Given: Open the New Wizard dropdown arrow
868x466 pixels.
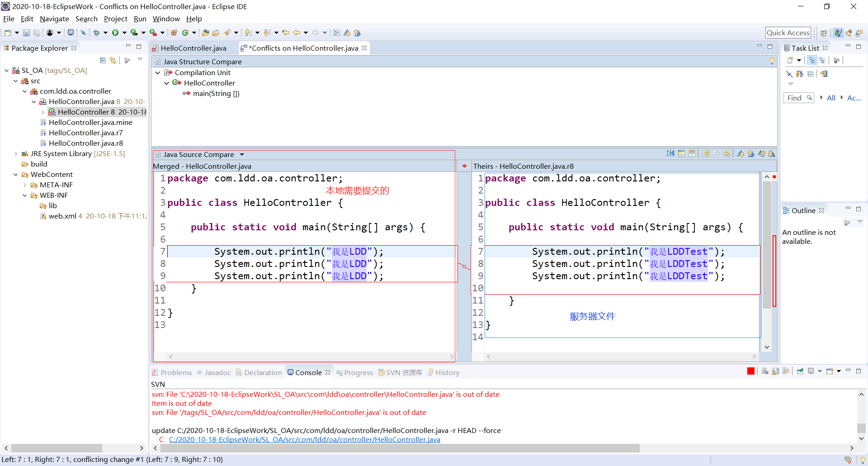Looking at the screenshot, I should coord(17,32).
